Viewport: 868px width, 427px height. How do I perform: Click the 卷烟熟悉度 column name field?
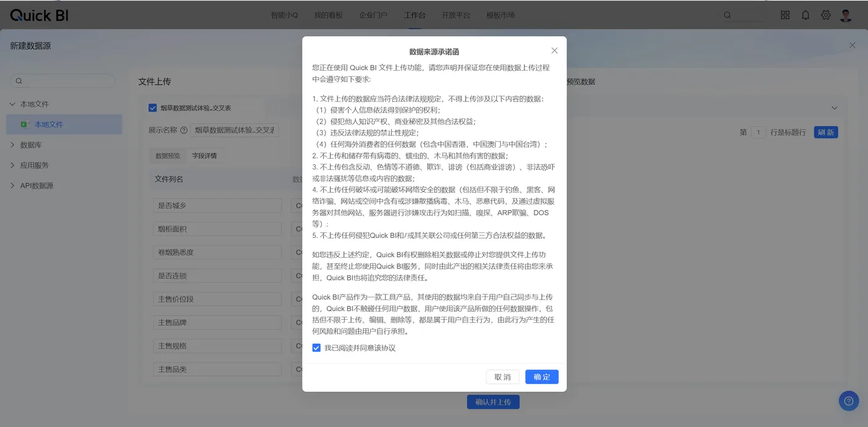click(218, 252)
